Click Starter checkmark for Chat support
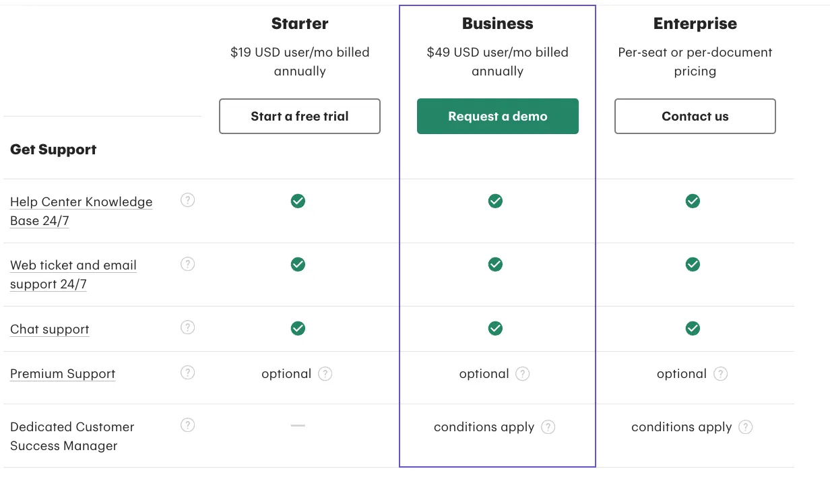The width and height of the screenshot is (830, 504). click(298, 328)
